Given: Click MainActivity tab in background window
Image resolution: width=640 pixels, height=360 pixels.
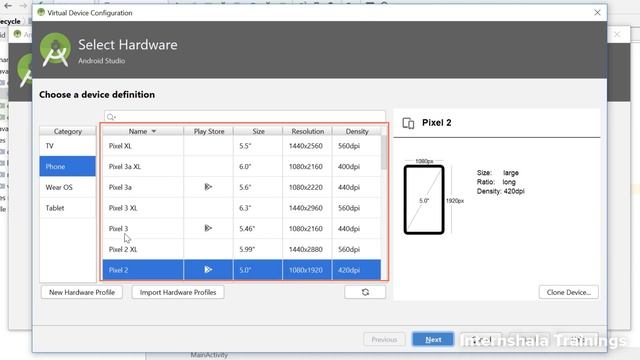Looking at the screenshot, I should (x=209, y=356).
